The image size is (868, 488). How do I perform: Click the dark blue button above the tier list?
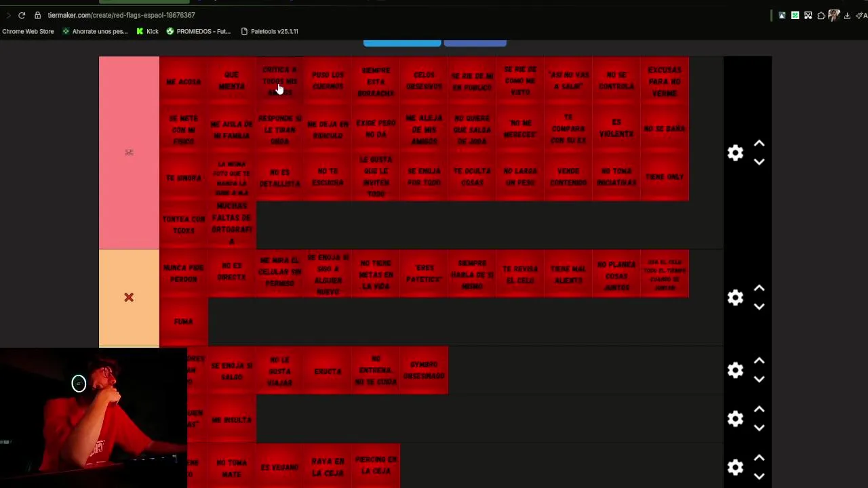(x=475, y=43)
